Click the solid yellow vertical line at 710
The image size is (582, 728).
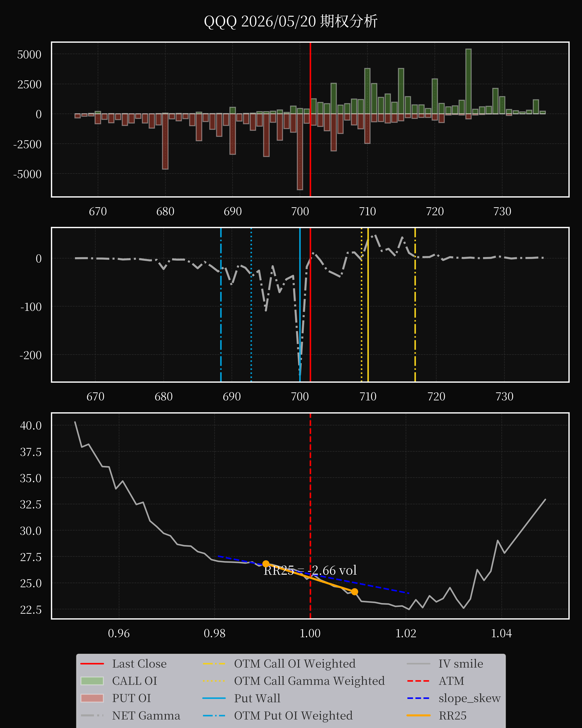(368, 305)
